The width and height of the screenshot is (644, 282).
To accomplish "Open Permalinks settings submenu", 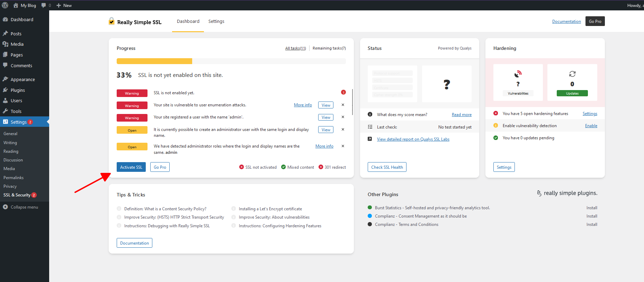I will (14, 178).
